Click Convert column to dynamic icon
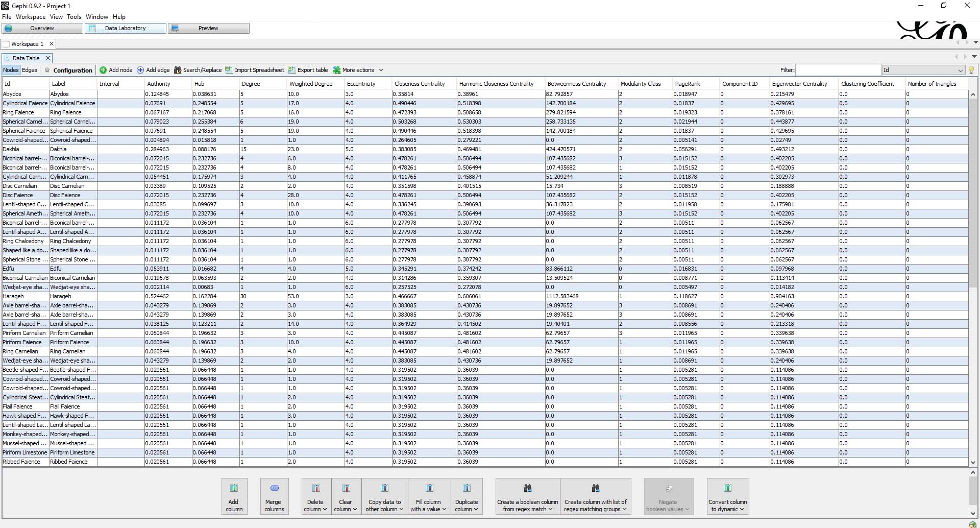The height and width of the screenshot is (528, 980). (728, 488)
